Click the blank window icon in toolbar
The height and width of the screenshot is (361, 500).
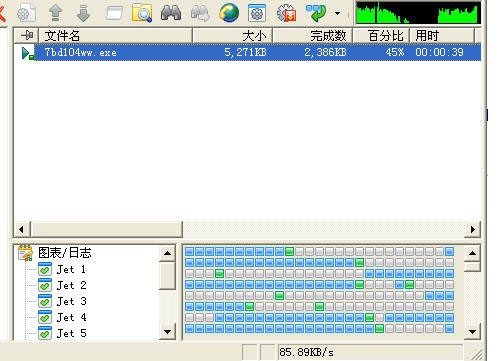(114, 13)
